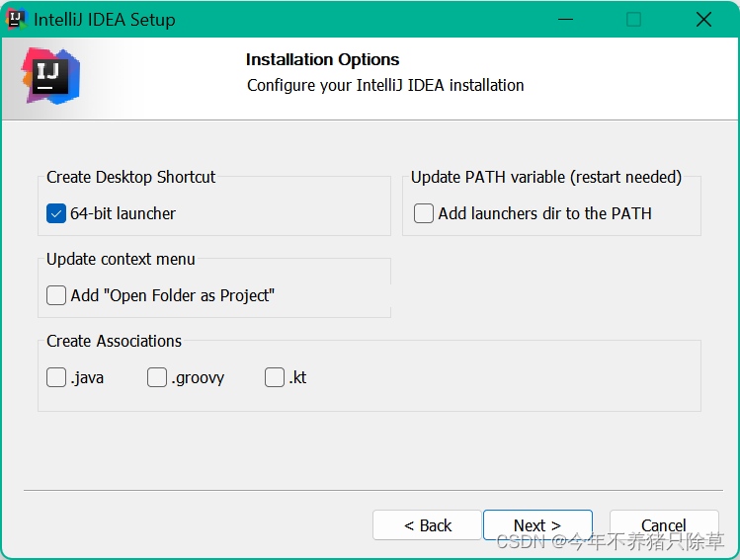Click "Configure your IntelliJ IDEA installation" text
Image resolution: width=740 pixels, height=560 pixels.
coord(385,85)
